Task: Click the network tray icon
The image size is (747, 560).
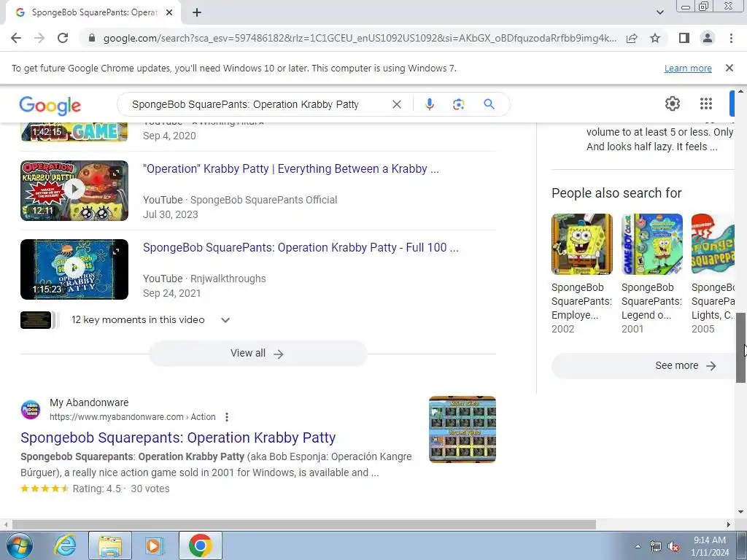Action: point(656,546)
